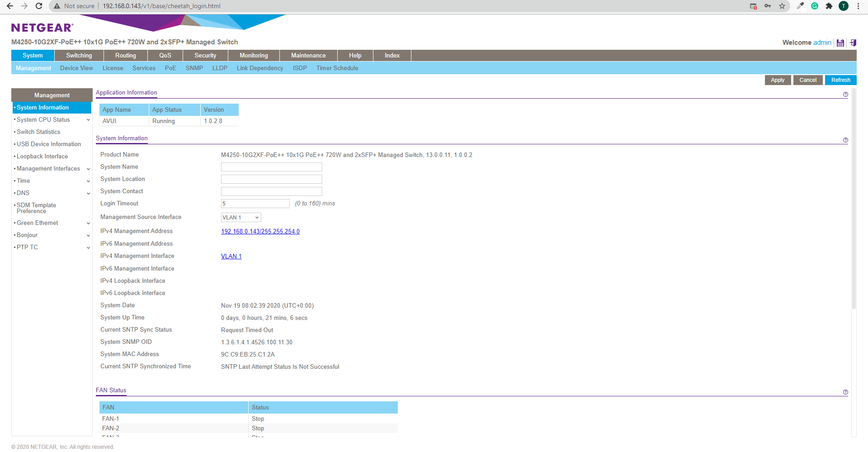This screenshot has height=452, width=868.
Task: Open USB Device Information in sidebar
Action: 49,144
